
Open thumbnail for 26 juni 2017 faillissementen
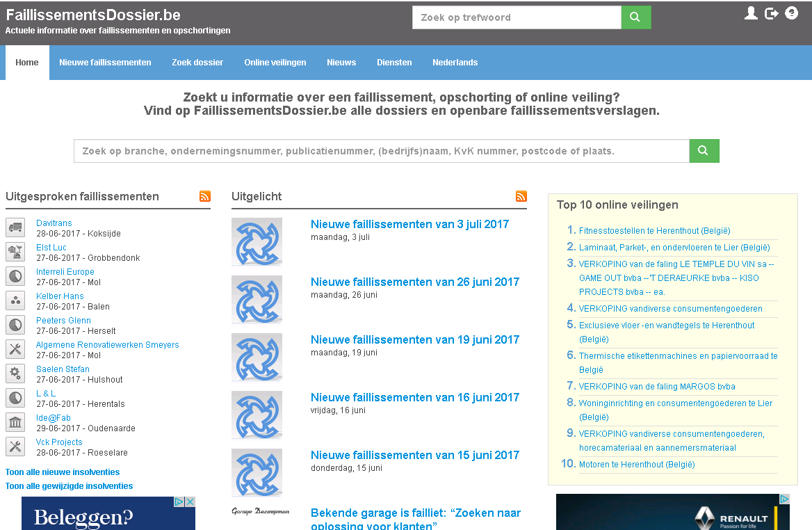click(257, 300)
